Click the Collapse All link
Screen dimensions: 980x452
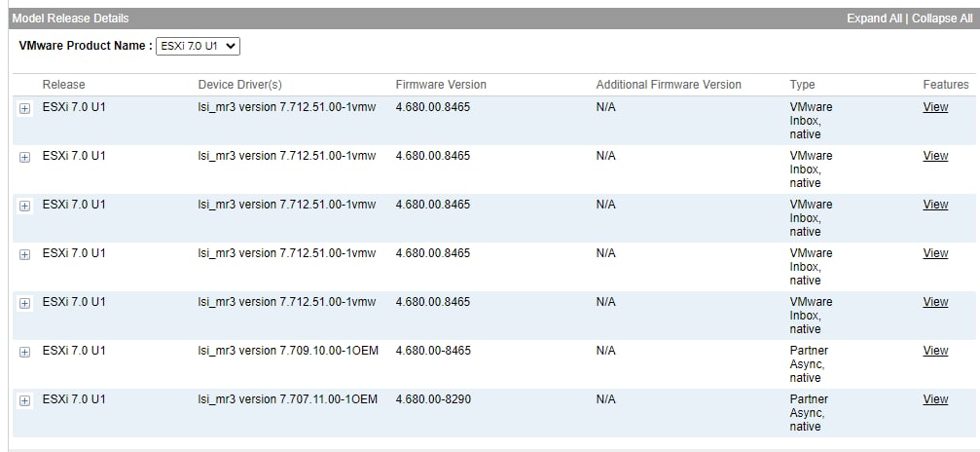942,19
